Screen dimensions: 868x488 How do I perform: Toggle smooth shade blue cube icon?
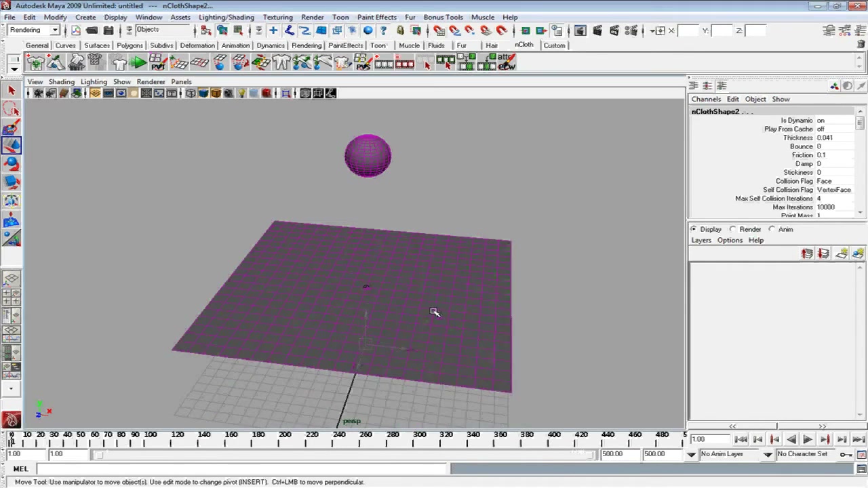(203, 94)
